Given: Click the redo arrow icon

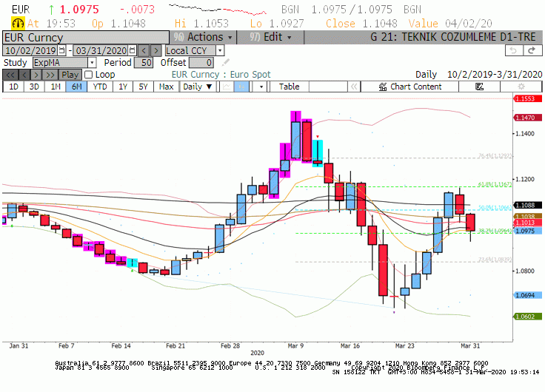Looking at the screenshot, I should (x=532, y=50).
